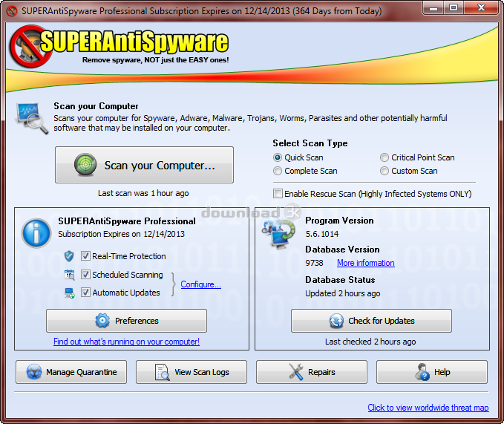Click the monitor with magnifier scan icon
Viewport: 504px width, 424px height.
pyautogui.click(x=32, y=118)
